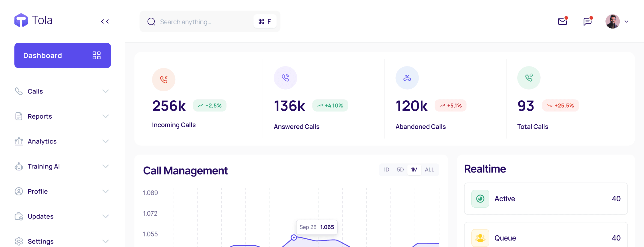Click the Updates icon in sidebar
This screenshot has height=247, width=644.
pyautogui.click(x=19, y=216)
